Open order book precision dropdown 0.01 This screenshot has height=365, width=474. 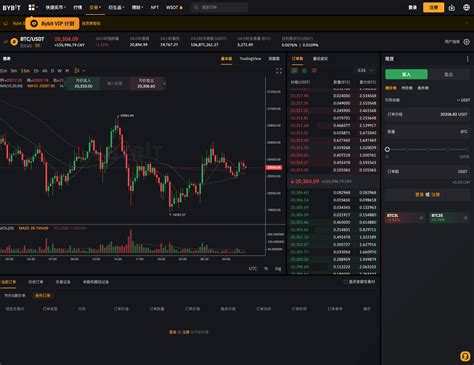point(365,70)
